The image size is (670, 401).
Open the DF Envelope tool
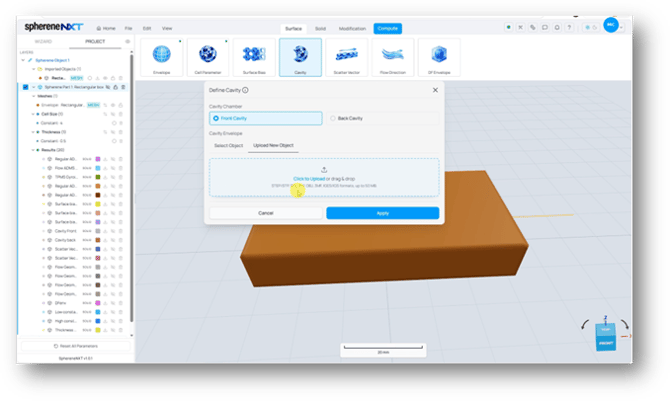click(439, 57)
